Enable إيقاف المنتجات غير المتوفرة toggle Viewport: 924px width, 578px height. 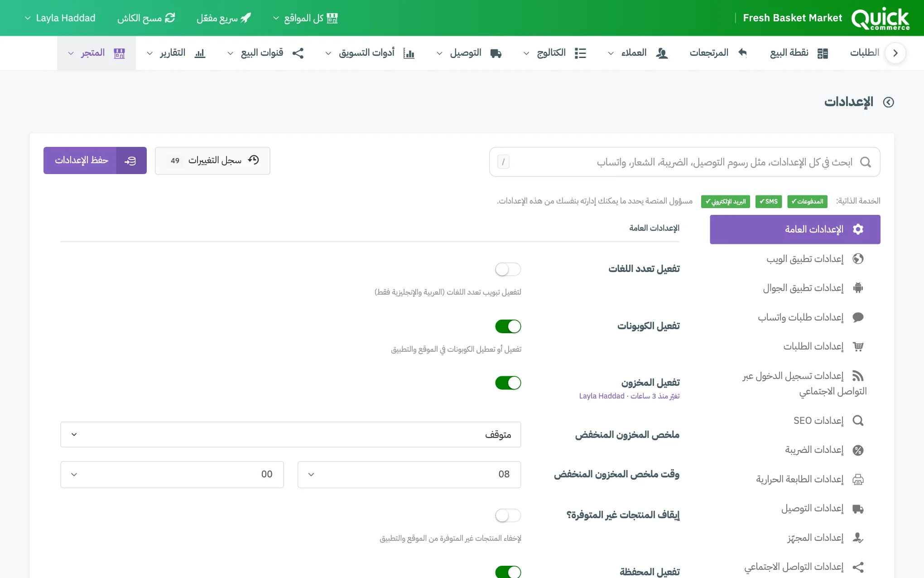point(508,515)
